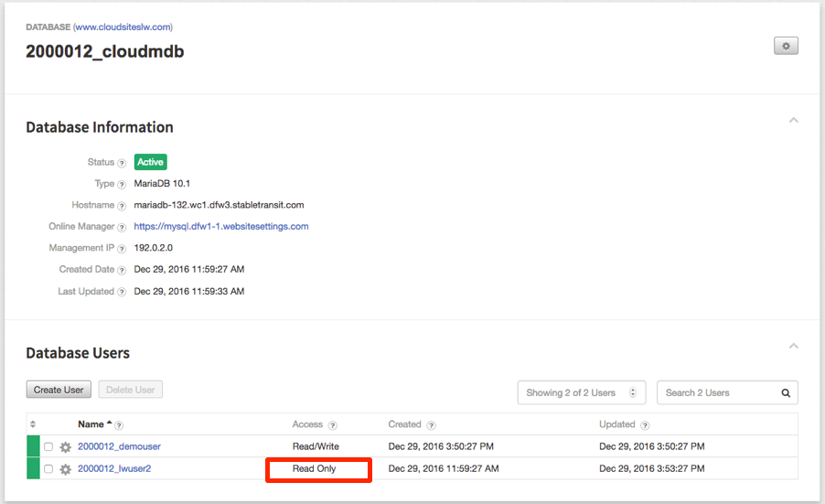Collapse the Database Information section
Screen dimensions: 825x504
(793, 121)
